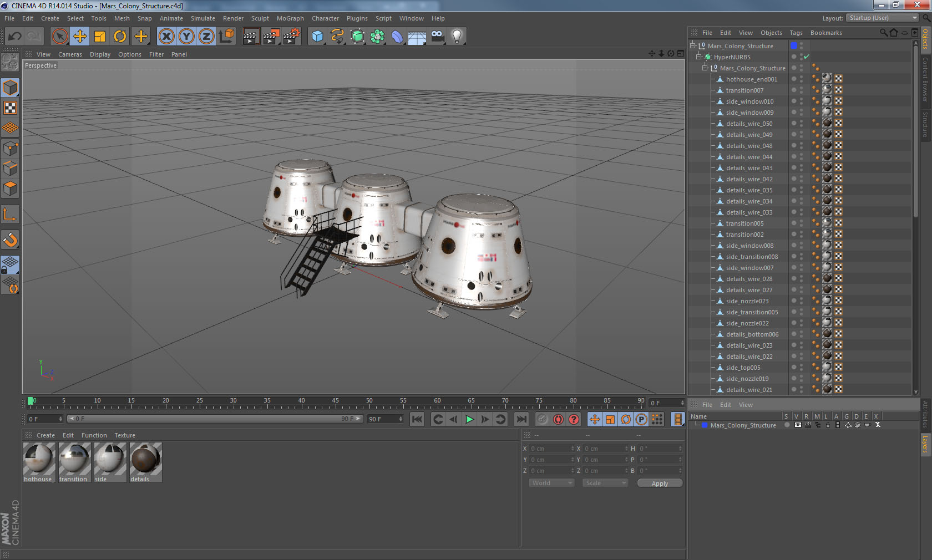
Task: Render to Picture Viewer
Action: [x=271, y=37]
